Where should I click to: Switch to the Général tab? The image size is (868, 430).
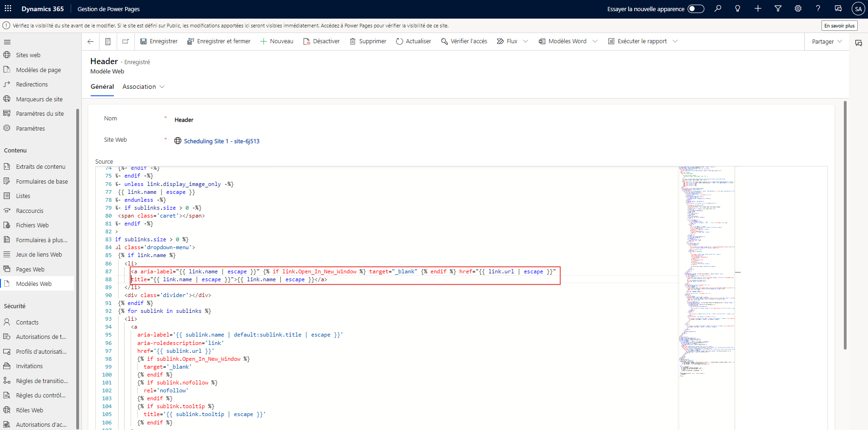click(x=102, y=86)
